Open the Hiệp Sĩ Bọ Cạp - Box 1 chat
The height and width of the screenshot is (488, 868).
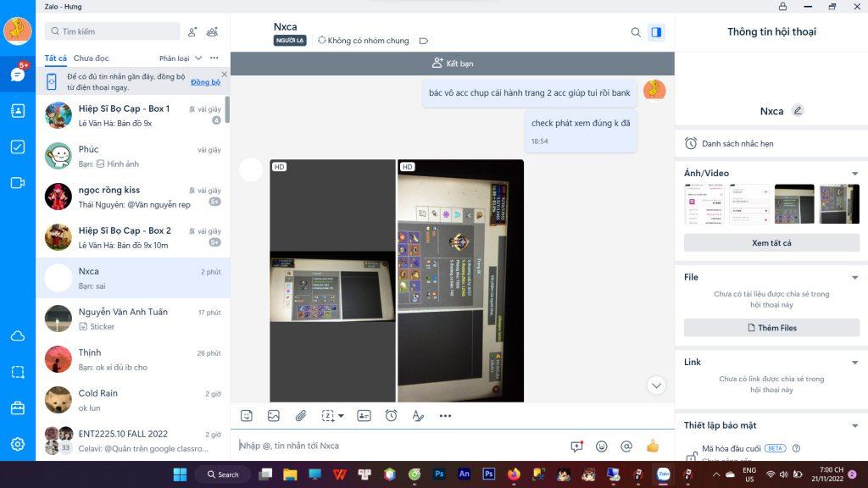coord(133,115)
